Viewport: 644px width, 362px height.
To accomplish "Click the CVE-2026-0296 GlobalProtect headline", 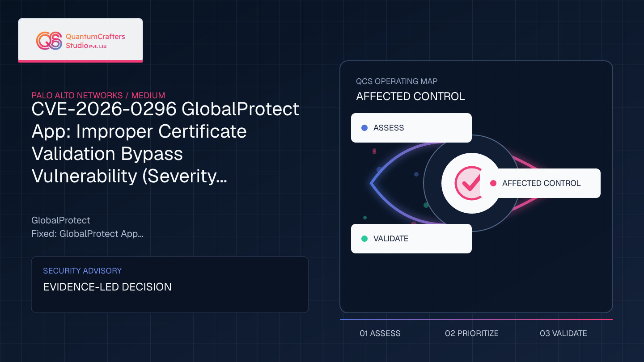I will pyautogui.click(x=165, y=143).
